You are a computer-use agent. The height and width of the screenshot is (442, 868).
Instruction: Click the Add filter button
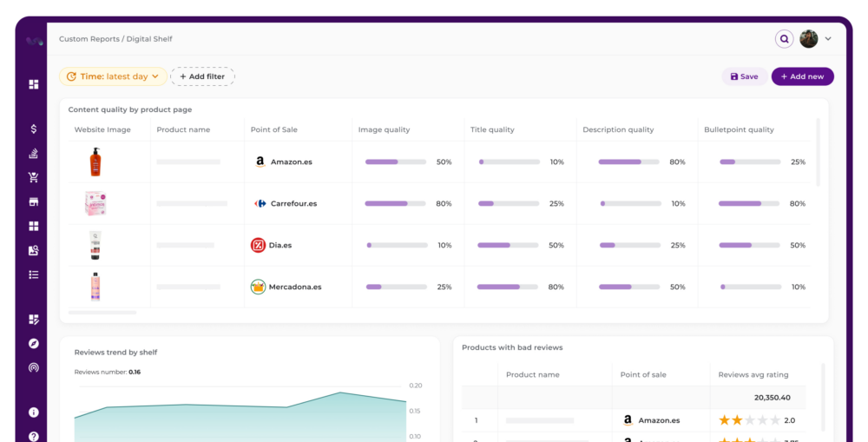click(x=202, y=76)
